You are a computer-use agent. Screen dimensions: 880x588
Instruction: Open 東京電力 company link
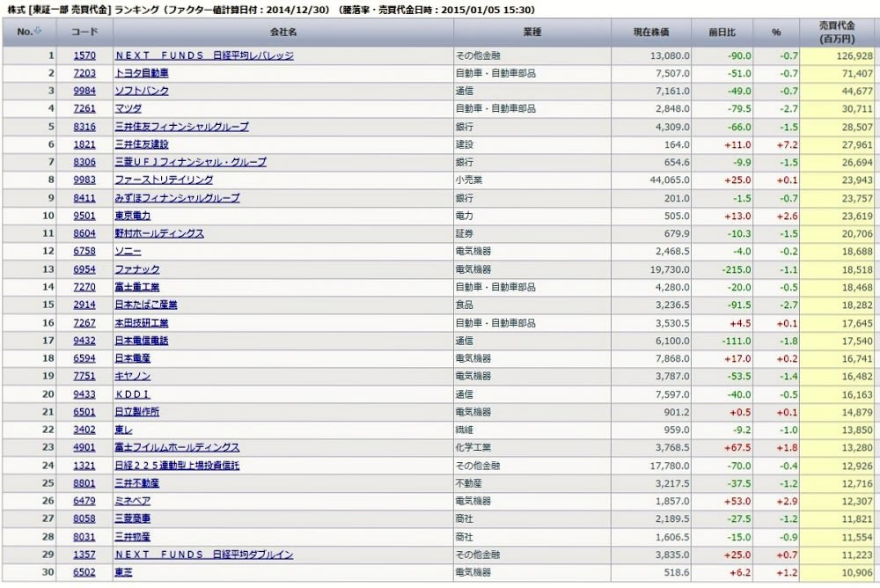point(133,216)
